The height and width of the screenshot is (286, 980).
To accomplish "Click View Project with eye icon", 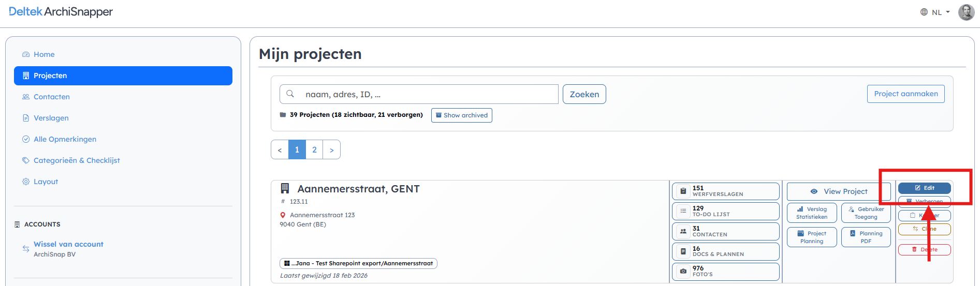I will [x=839, y=191].
